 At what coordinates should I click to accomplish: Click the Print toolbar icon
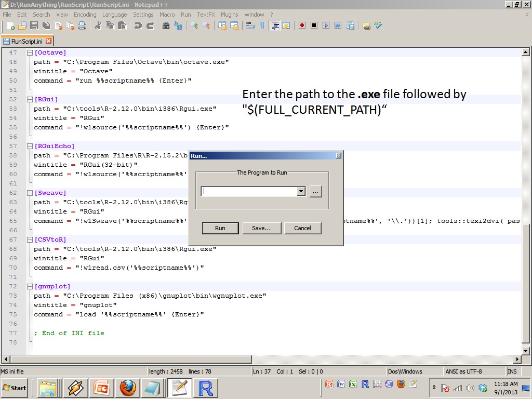tap(82, 26)
